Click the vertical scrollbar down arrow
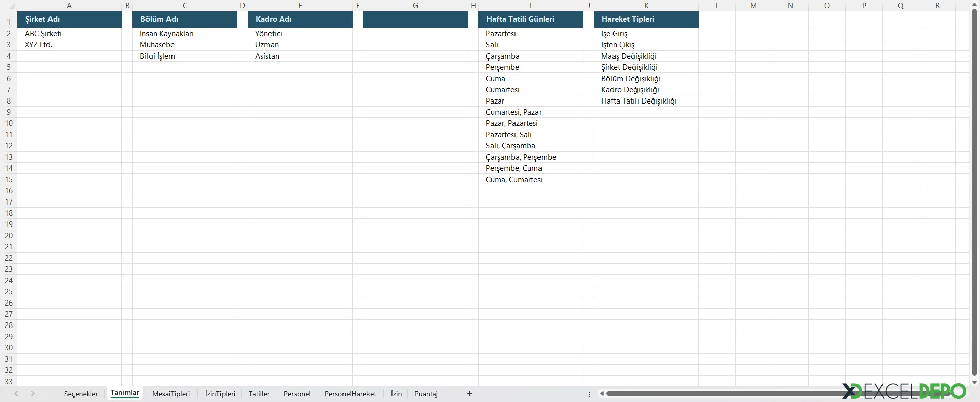 point(974,382)
